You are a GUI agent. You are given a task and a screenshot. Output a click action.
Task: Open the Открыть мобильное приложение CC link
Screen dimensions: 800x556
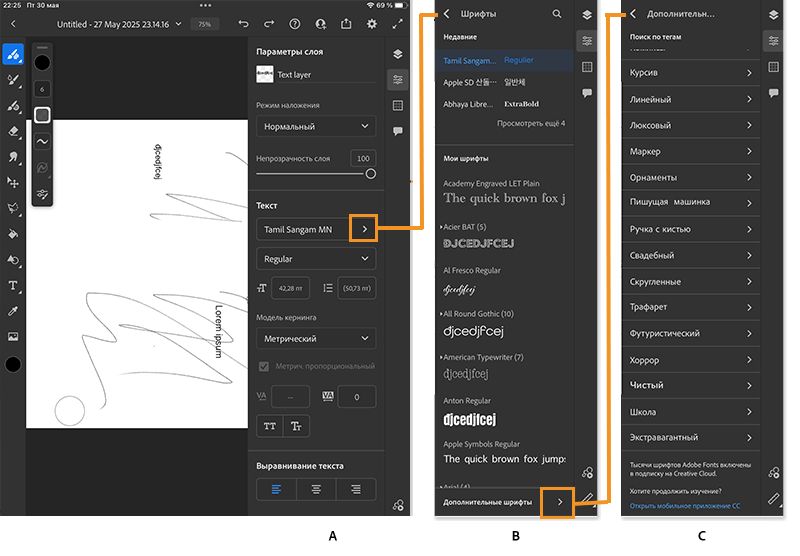[685, 506]
